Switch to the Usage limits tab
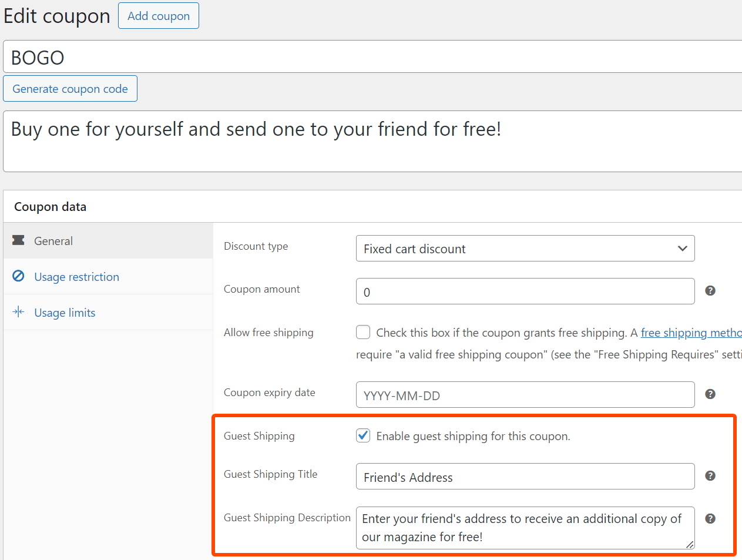 tap(108, 313)
